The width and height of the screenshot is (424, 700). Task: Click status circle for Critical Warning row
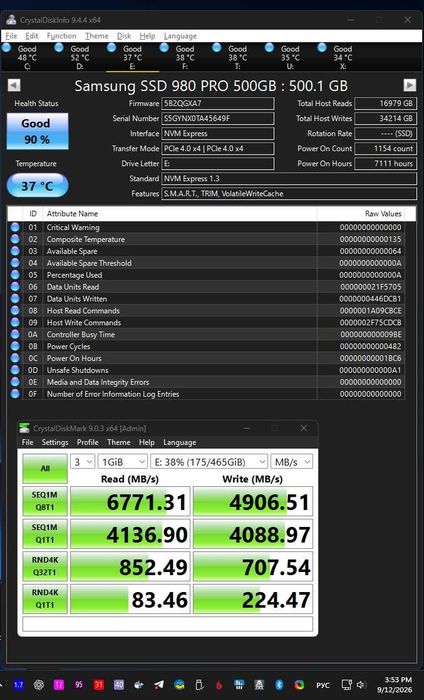tap(15, 227)
